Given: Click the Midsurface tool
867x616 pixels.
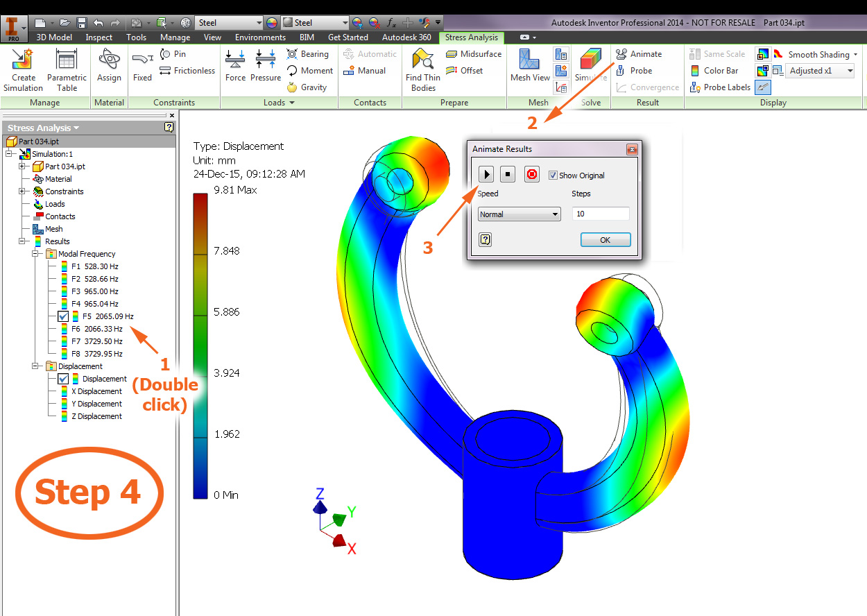Looking at the screenshot, I should point(474,54).
